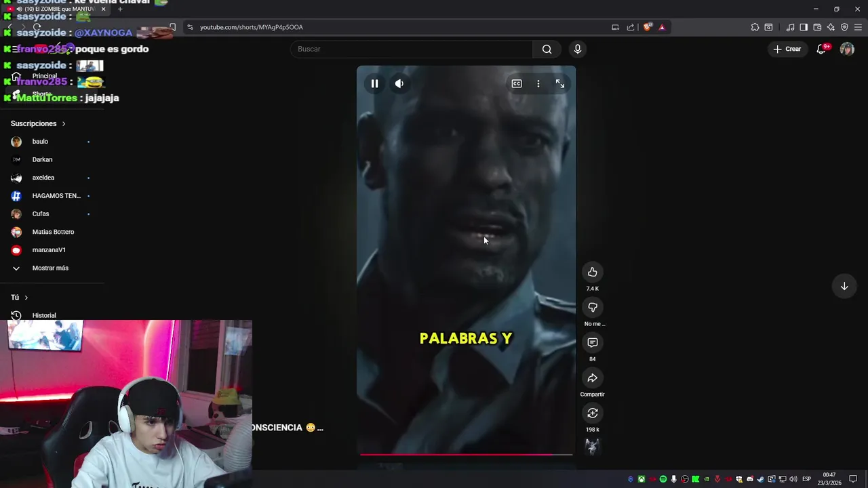Toggle closed captions on the Short
This screenshot has width=868, height=488.
517,83
